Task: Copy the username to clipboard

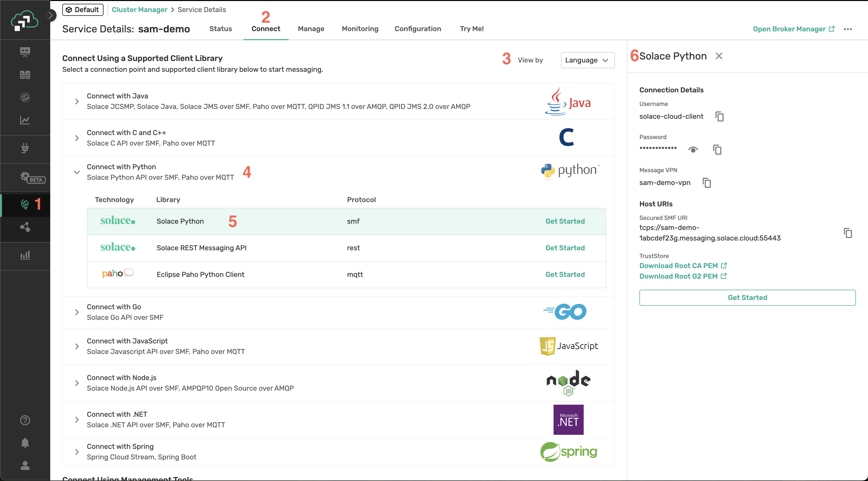Action: 719,116
